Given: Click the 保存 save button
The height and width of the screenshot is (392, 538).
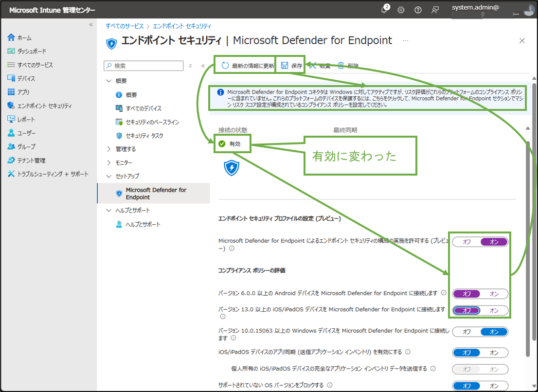Looking at the screenshot, I should (x=292, y=66).
